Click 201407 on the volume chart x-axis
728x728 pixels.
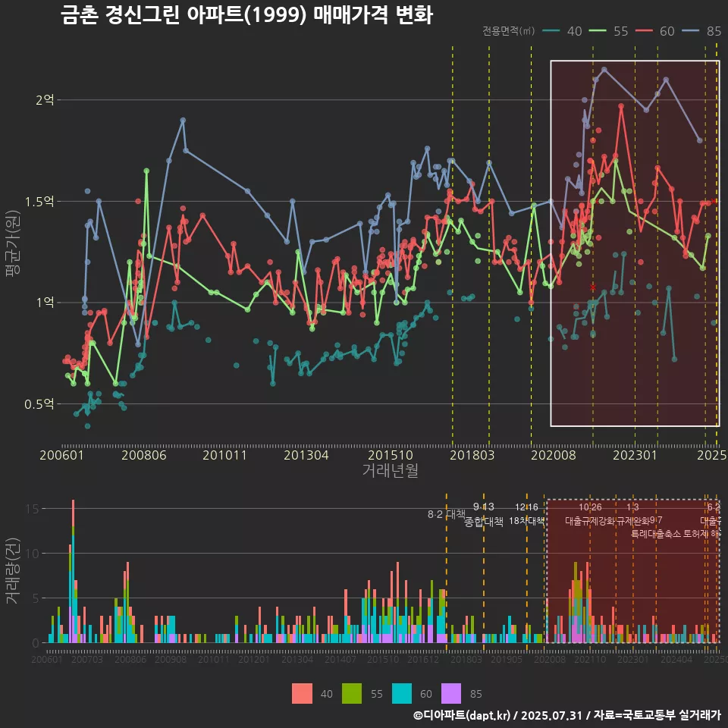click(x=340, y=659)
